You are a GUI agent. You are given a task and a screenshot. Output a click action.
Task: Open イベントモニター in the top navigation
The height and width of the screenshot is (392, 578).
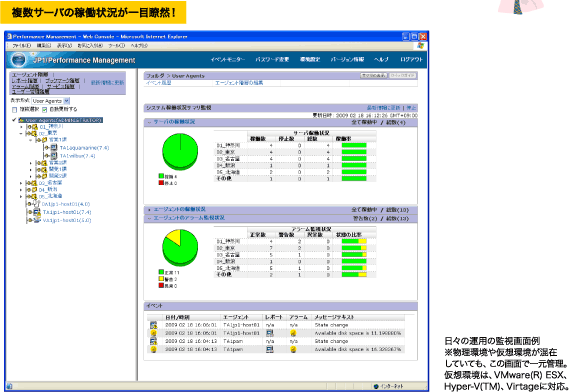pos(227,59)
